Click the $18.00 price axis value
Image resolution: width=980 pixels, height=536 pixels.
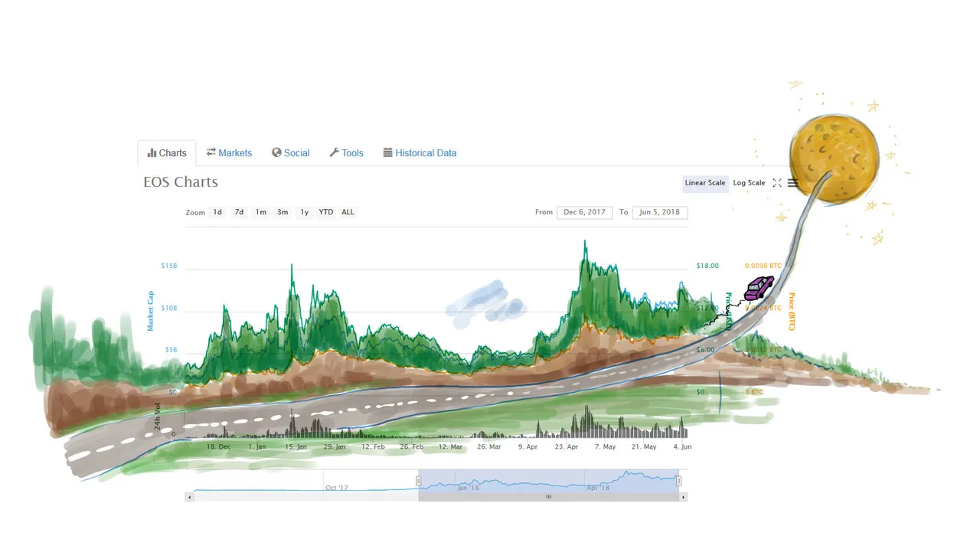click(707, 266)
